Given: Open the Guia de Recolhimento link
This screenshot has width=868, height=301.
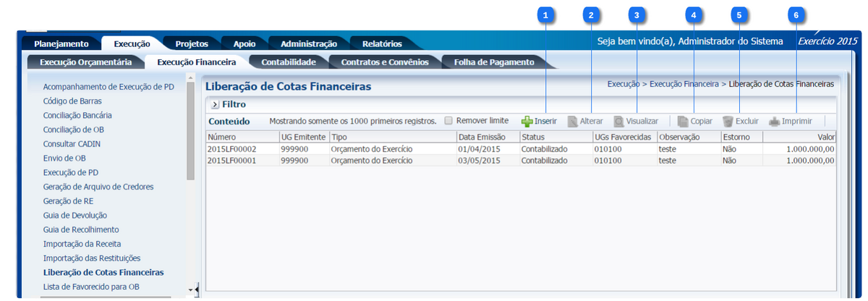Looking at the screenshot, I should pyautogui.click(x=81, y=229).
